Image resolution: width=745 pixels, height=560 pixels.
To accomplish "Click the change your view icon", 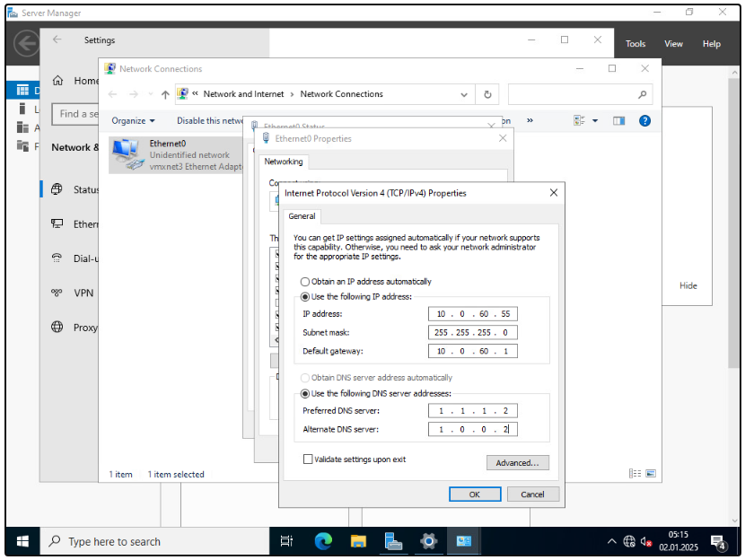I will tap(579, 120).
